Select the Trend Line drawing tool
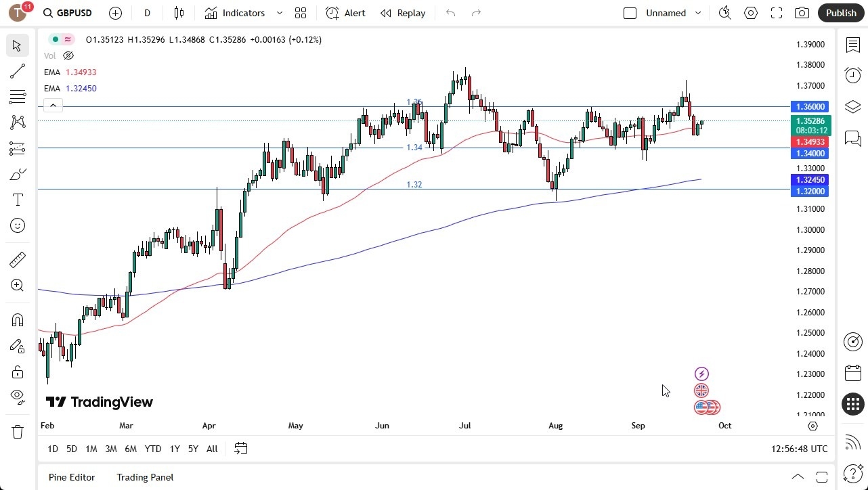The height and width of the screenshot is (490, 868). pyautogui.click(x=17, y=71)
